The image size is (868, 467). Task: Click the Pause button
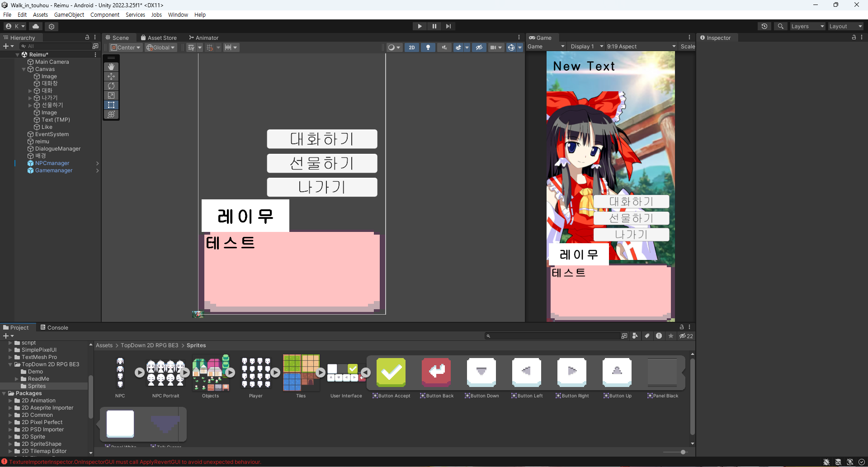coord(434,26)
